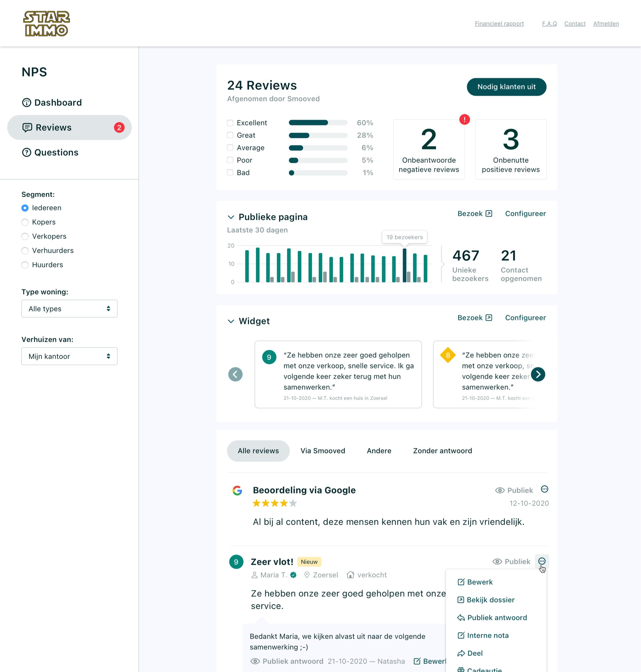Screen dimensions: 641x672
Task: Select the Kopers segment radio button
Action: (25, 222)
